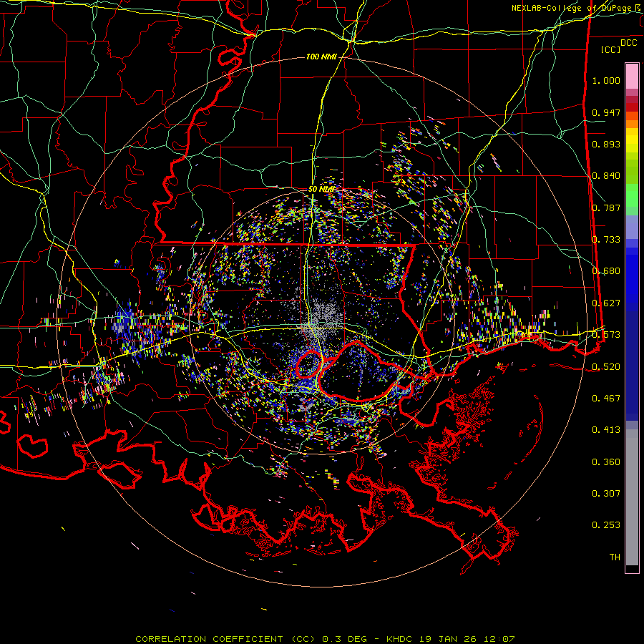Click the 0.253 scale value

606,525
